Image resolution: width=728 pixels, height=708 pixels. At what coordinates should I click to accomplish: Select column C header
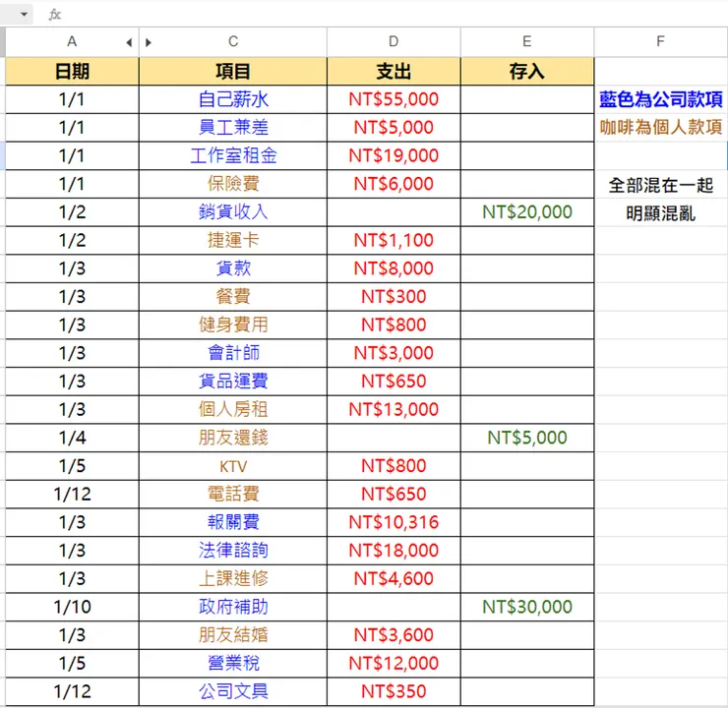point(233,41)
